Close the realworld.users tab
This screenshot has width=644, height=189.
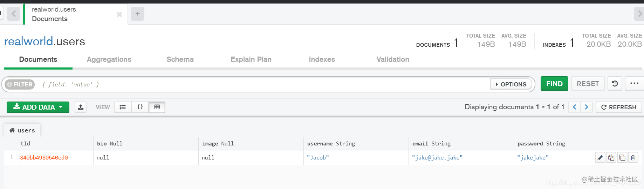click(x=119, y=14)
